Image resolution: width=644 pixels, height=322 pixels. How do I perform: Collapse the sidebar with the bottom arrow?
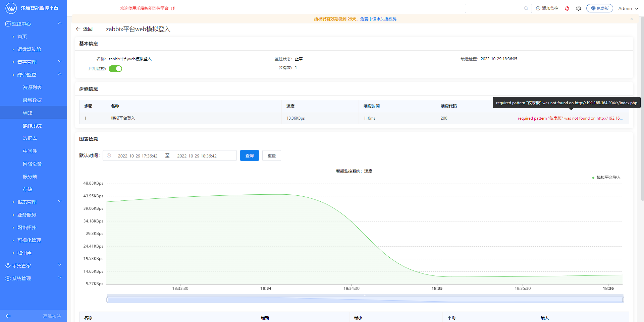(8, 316)
